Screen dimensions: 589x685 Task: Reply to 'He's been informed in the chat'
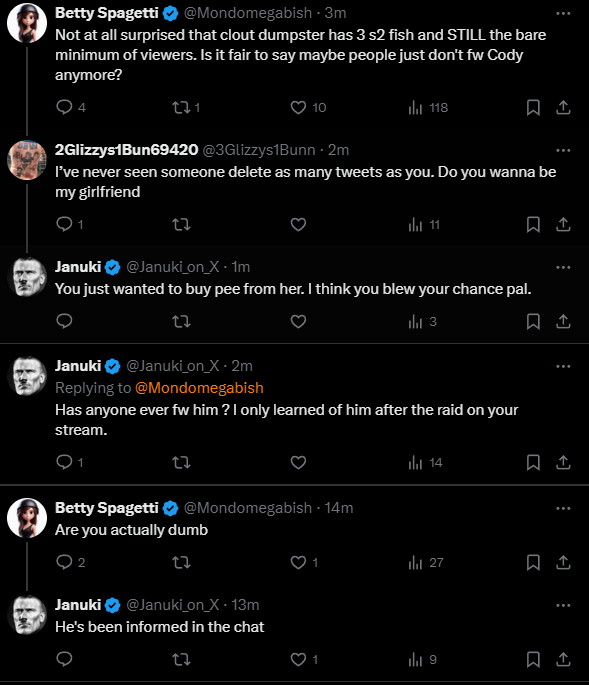tap(64, 659)
